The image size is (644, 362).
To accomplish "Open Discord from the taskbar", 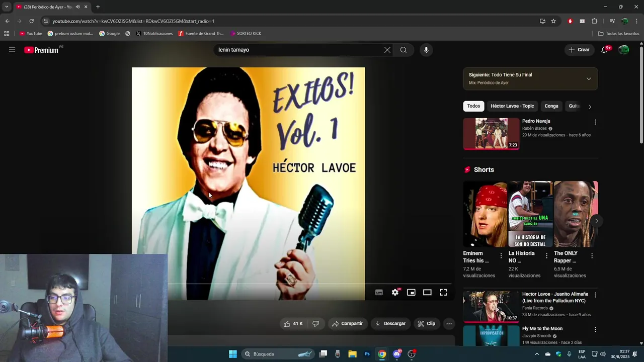I will point(397,354).
